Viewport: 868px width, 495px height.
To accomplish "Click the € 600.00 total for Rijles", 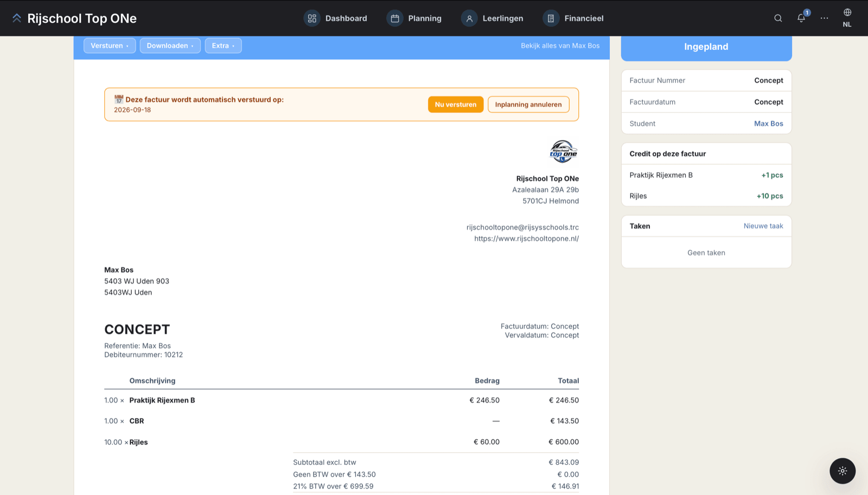I will (564, 442).
